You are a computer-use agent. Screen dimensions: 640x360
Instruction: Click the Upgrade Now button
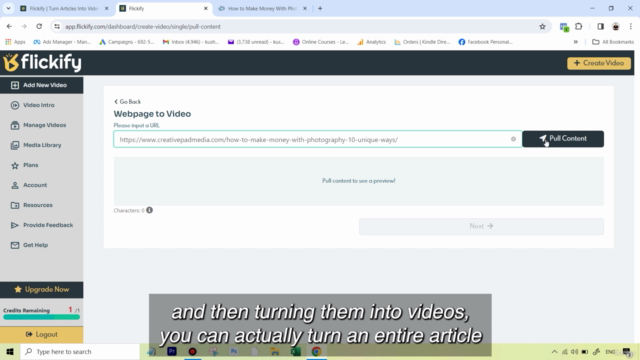click(42, 290)
